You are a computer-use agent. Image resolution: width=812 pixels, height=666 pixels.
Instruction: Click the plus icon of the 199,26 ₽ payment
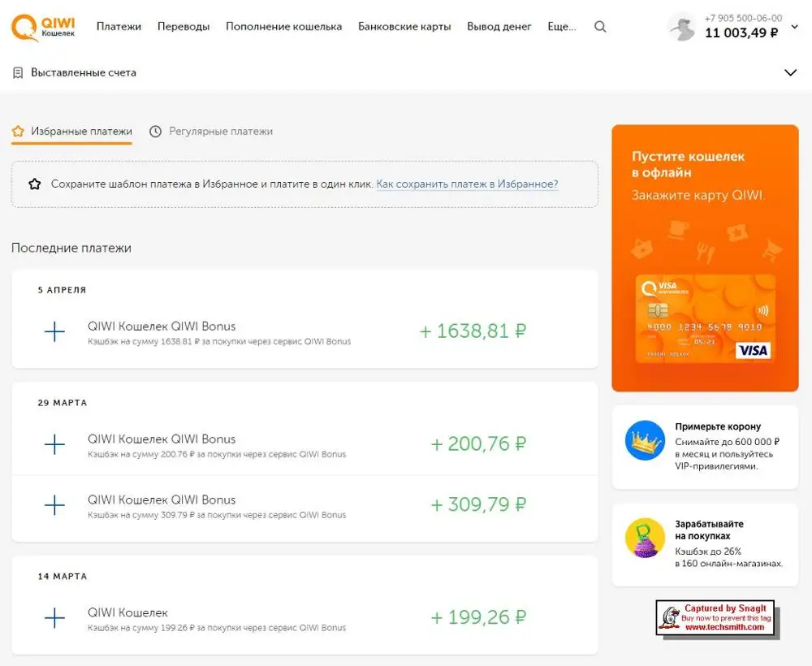(54, 618)
